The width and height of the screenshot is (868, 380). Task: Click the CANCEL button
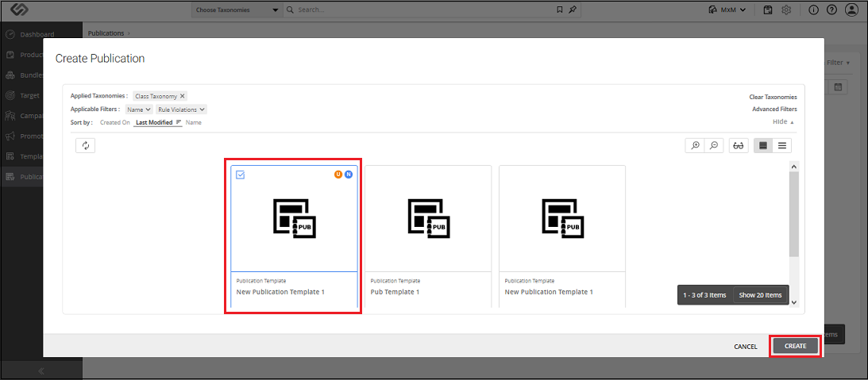tap(745, 346)
